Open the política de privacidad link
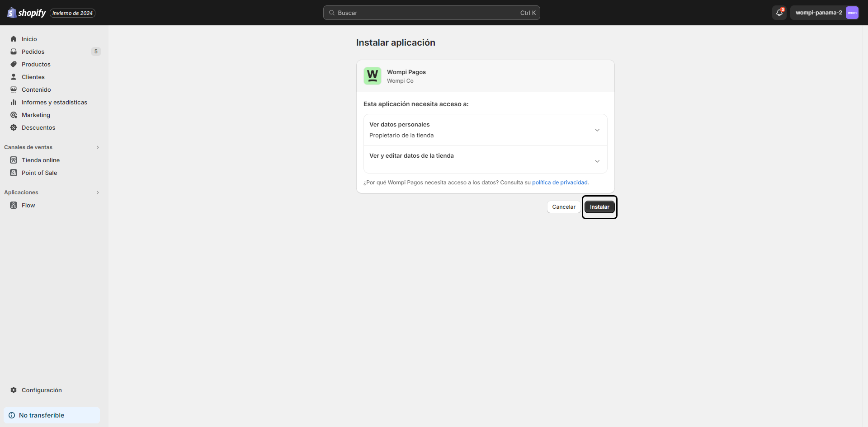The image size is (868, 427). (560, 182)
